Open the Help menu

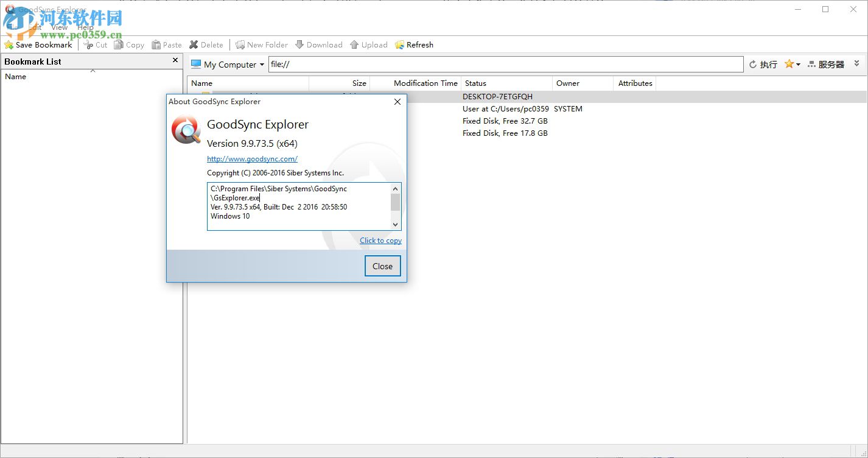(x=85, y=27)
